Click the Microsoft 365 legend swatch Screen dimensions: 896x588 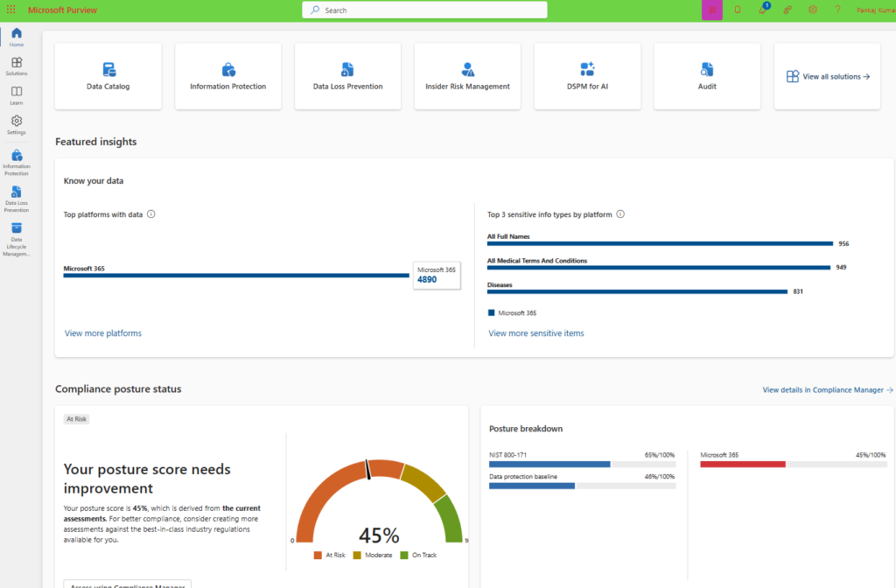pos(491,313)
